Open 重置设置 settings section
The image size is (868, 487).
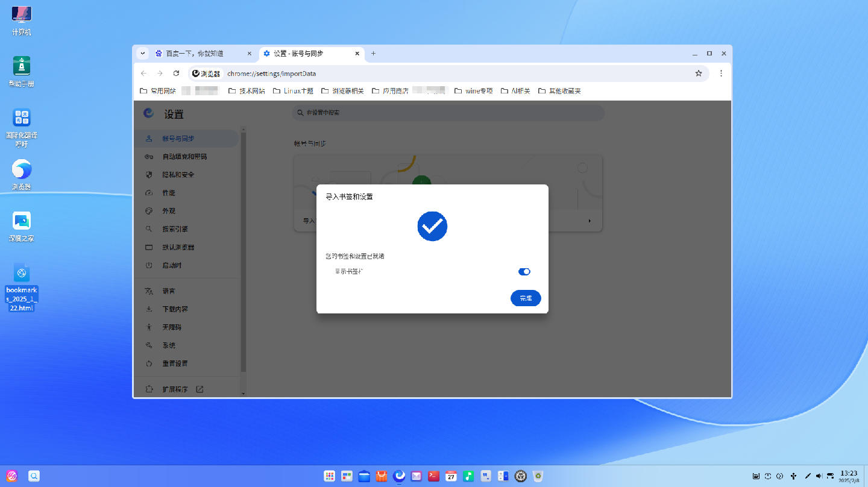pyautogui.click(x=186, y=363)
